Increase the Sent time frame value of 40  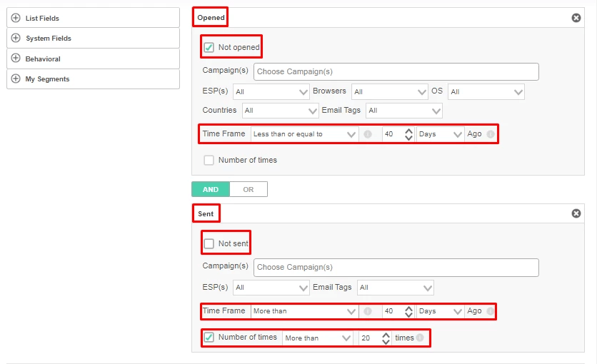click(x=408, y=308)
